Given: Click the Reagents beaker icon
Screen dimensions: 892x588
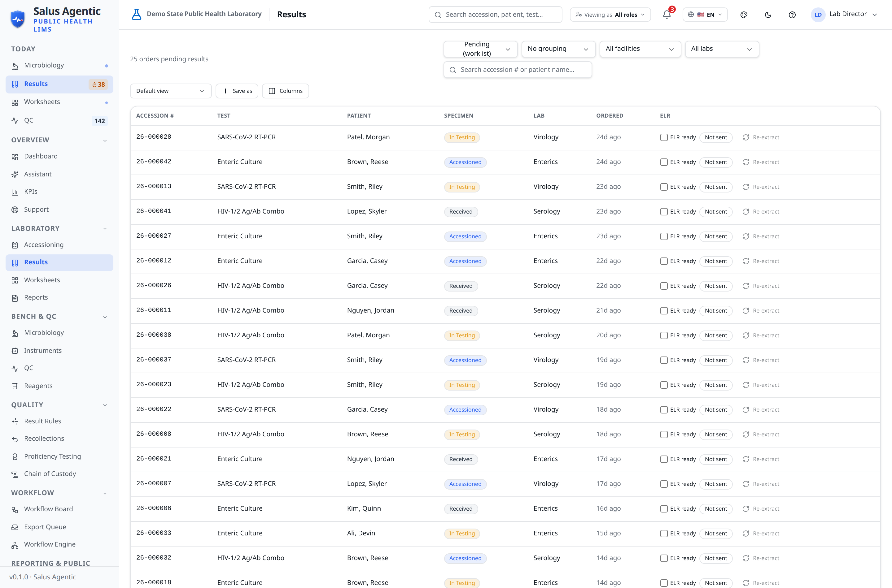Looking at the screenshot, I should [15, 386].
